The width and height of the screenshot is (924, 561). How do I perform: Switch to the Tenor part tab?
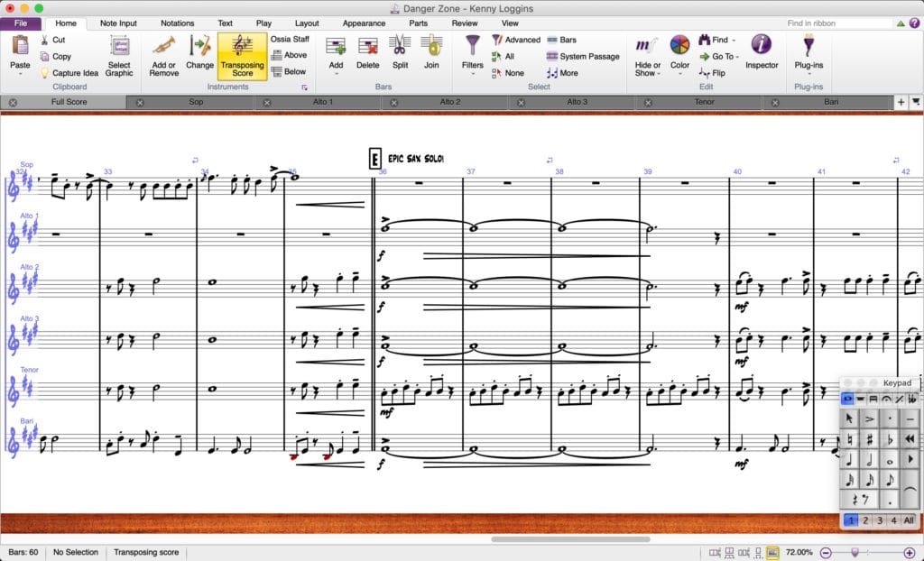704,102
